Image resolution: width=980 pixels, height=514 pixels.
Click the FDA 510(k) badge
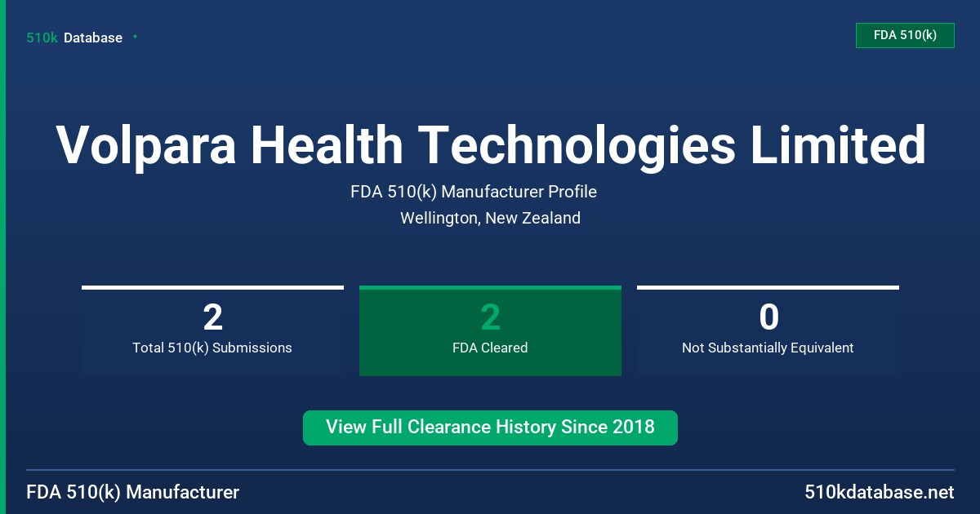coord(905,35)
